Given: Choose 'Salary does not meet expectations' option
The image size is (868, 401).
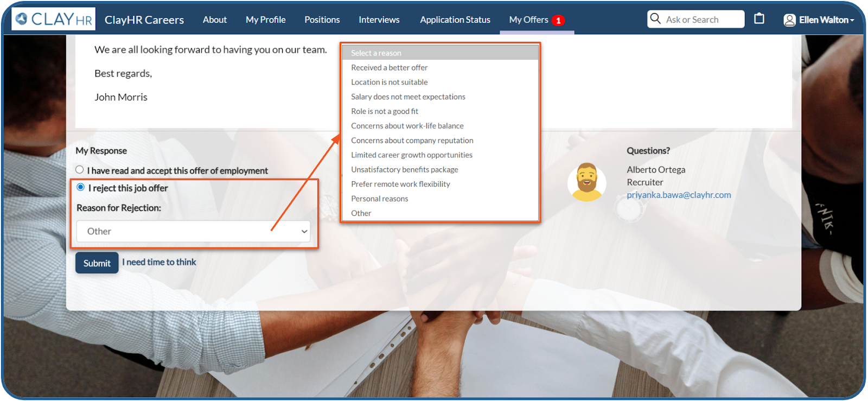Looking at the screenshot, I should tap(440, 97).
